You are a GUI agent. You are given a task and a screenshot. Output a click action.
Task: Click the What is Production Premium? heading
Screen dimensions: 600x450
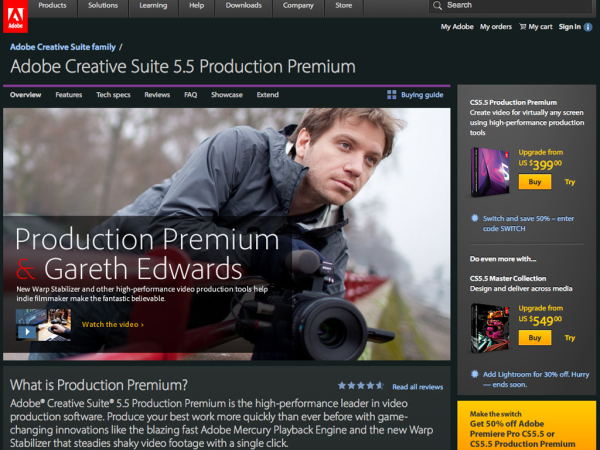(99, 385)
